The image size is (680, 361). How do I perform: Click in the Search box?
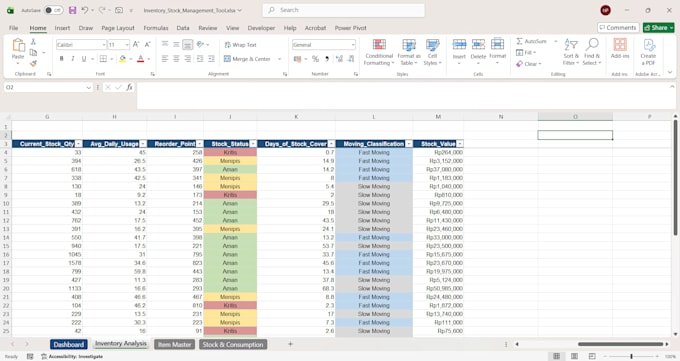coord(343,10)
